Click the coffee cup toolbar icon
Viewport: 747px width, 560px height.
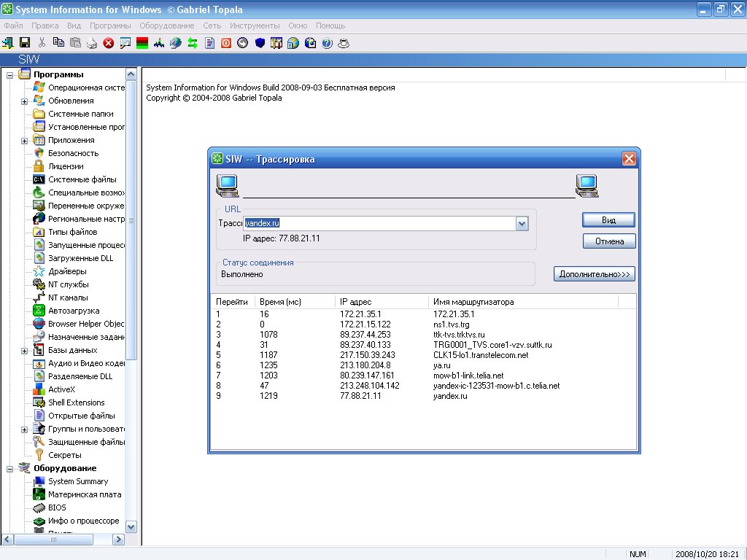pyautogui.click(x=344, y=43)
